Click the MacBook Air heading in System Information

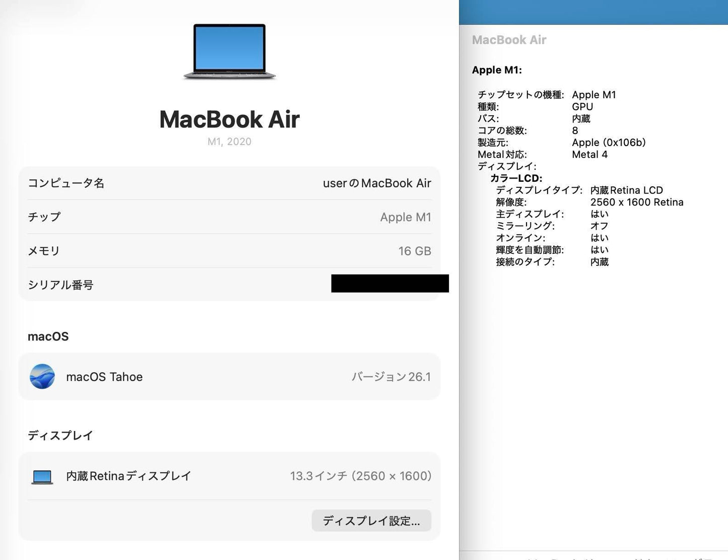point(509,40)
